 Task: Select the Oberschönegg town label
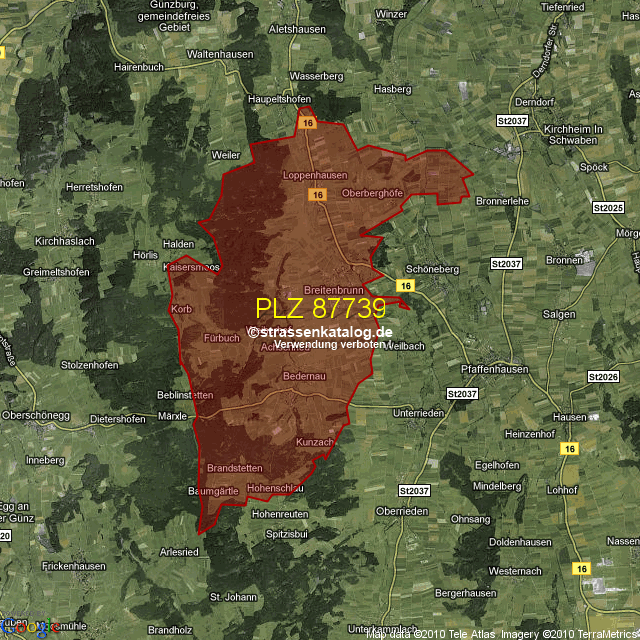(x=34, y=414)
